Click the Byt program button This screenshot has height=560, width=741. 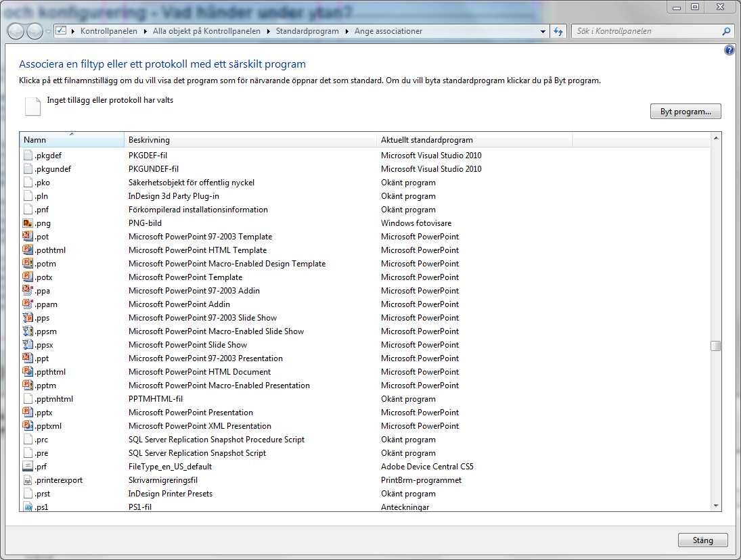click(686, 112)
